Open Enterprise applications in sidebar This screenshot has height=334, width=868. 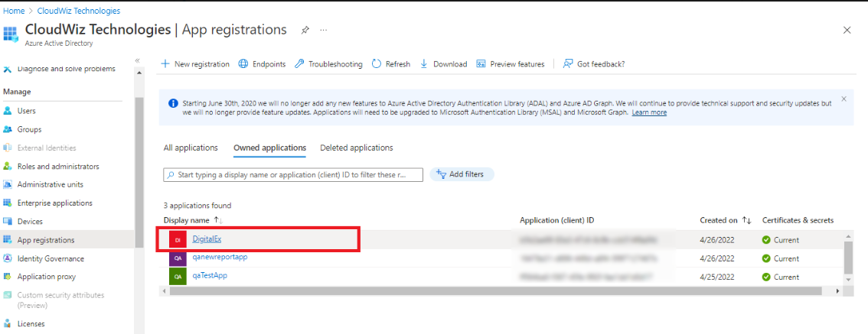[x=54, y=203]
